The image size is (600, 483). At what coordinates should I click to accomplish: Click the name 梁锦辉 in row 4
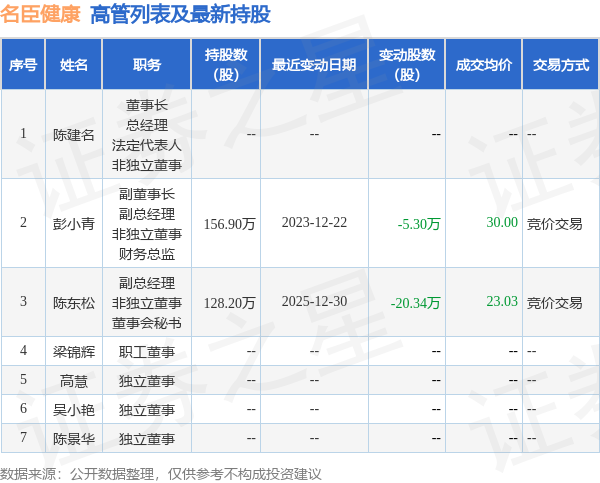pos(74,351)
